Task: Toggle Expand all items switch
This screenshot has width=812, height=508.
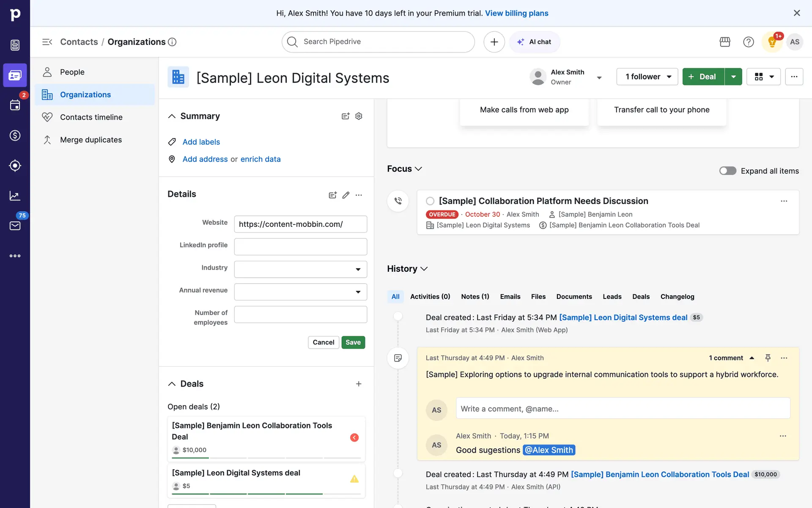Action: 727,171
